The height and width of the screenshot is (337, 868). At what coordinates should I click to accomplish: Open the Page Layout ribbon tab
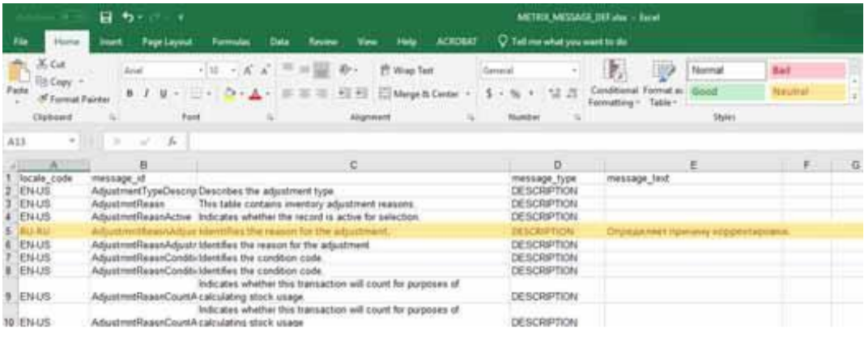(164, 39)
